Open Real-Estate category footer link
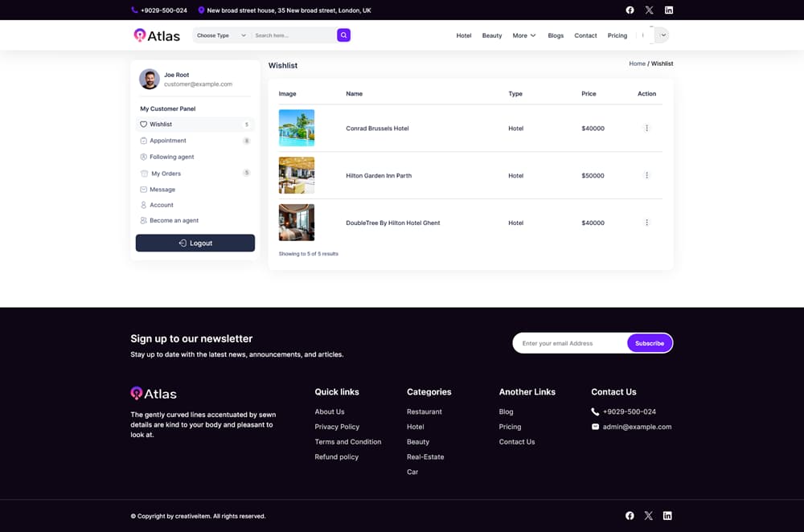The image size is (804, 532). pyautogui.click(x=425, y=456)
